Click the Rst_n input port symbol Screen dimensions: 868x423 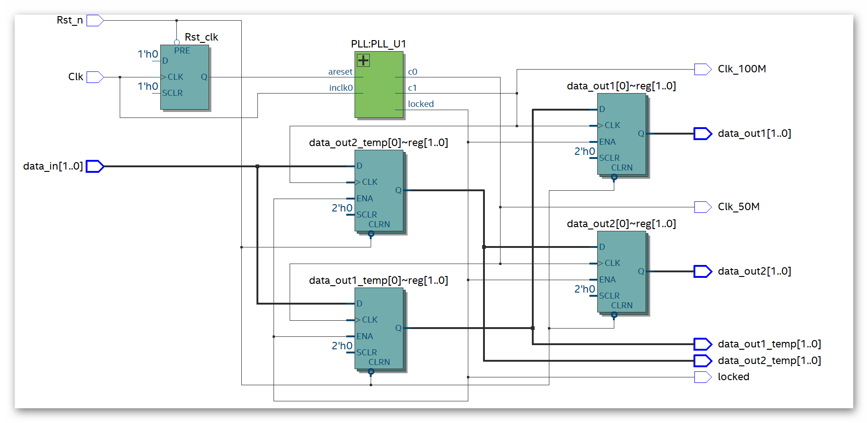tap(95, 20)
